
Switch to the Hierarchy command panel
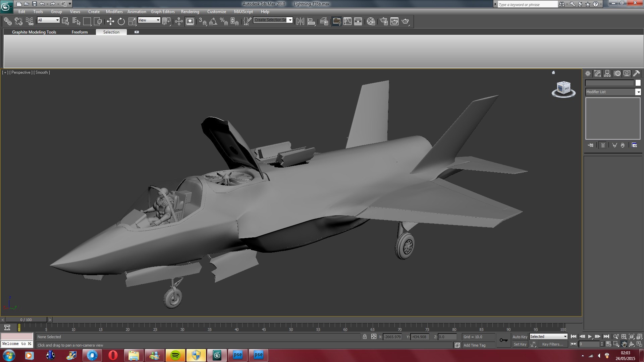pyautogui.click(x=607, y=73)
